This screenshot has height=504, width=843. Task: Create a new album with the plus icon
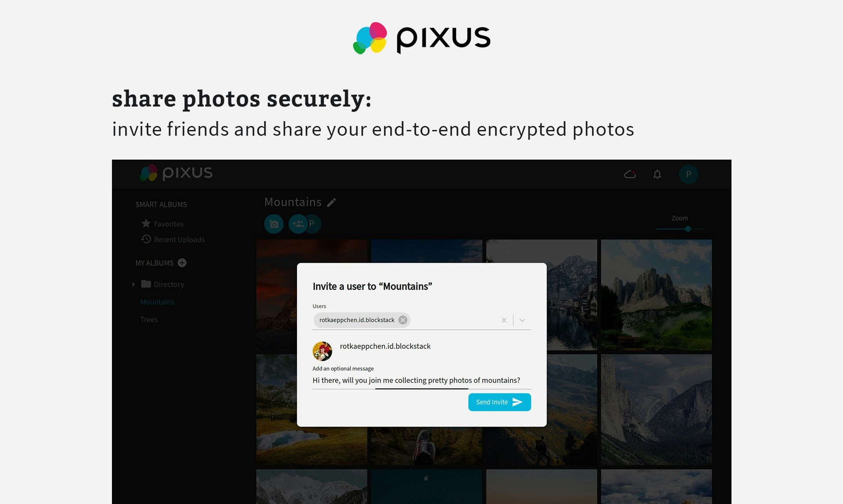click(182, 263)
